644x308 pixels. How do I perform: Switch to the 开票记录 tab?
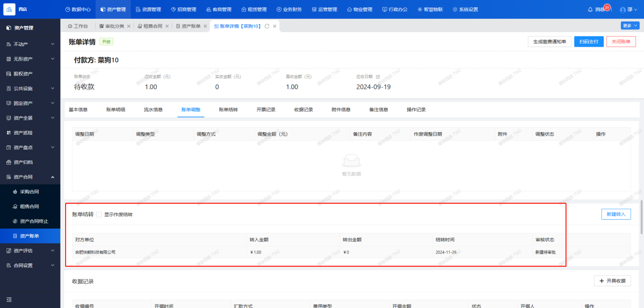[266, 110]
